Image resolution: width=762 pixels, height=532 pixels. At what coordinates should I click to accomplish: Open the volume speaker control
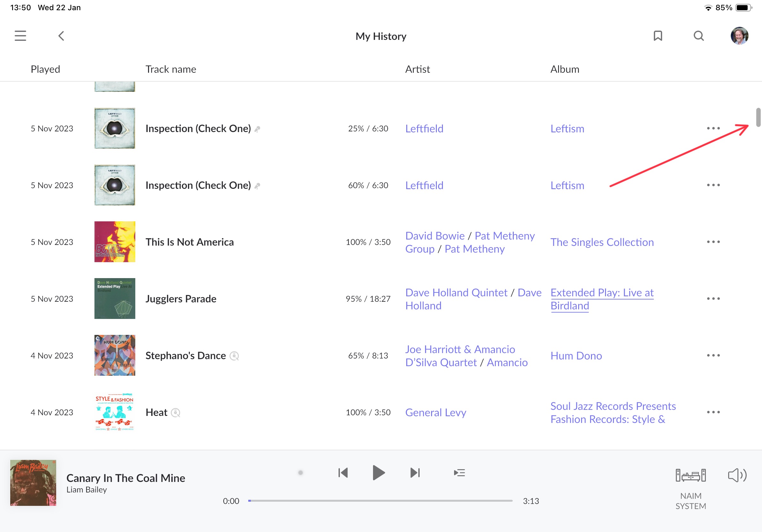pos(737,475)
